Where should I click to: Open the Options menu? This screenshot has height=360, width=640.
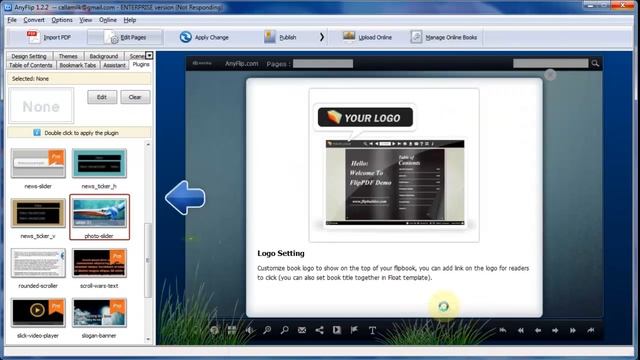coord(62,20)
